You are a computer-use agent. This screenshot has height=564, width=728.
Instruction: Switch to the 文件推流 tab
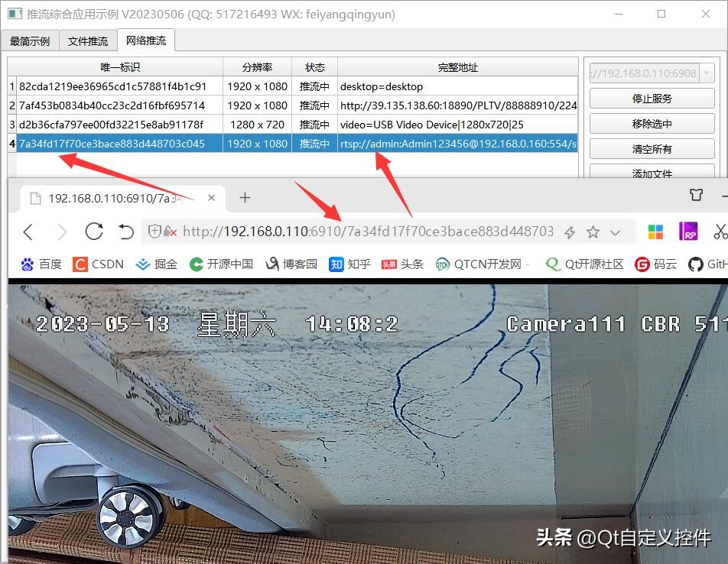pyautogui.click(x=87, y=41)
